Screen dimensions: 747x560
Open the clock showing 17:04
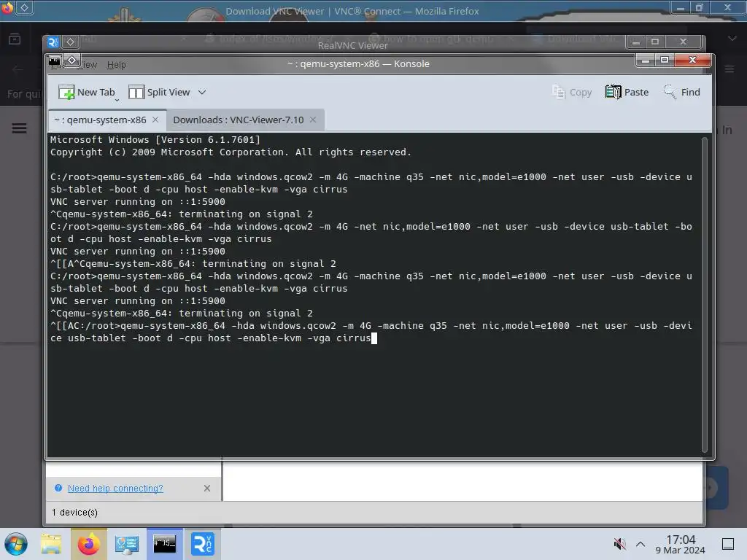pyautogui.click(x=681, y=544)
